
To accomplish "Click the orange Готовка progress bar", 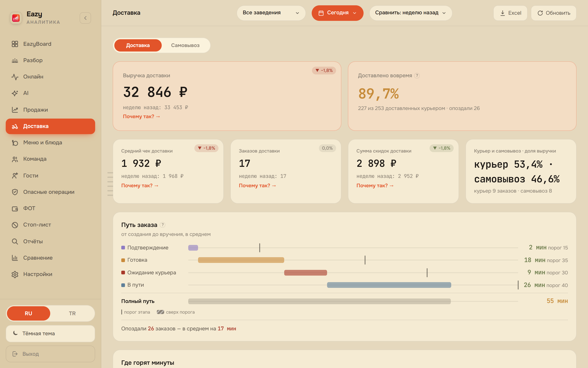I will [x=241, y=260].
